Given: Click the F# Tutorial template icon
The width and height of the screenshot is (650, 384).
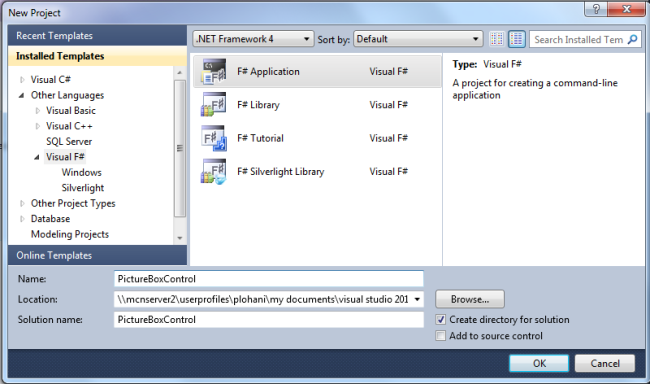Looking at the screenshot, I should point(213,138).
